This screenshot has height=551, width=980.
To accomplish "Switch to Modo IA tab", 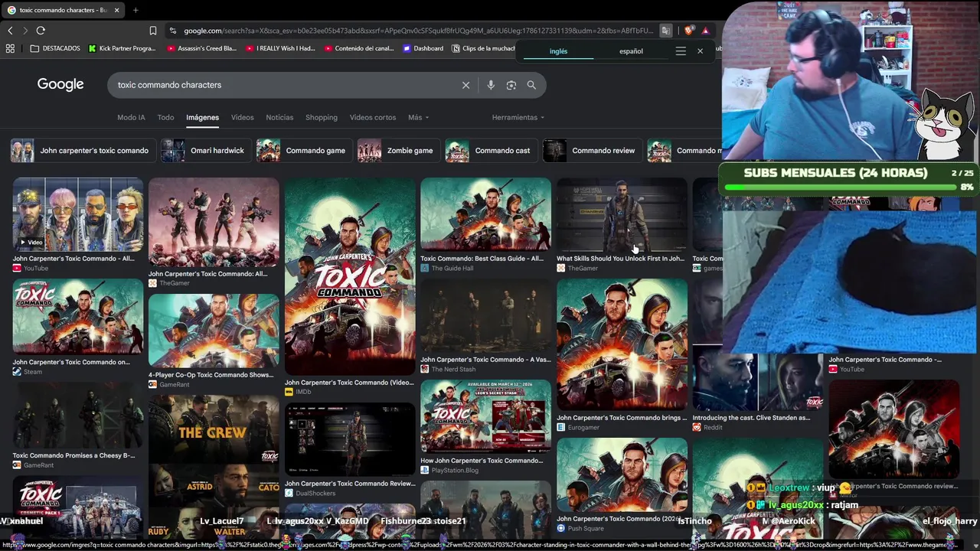I will [131, 117].
